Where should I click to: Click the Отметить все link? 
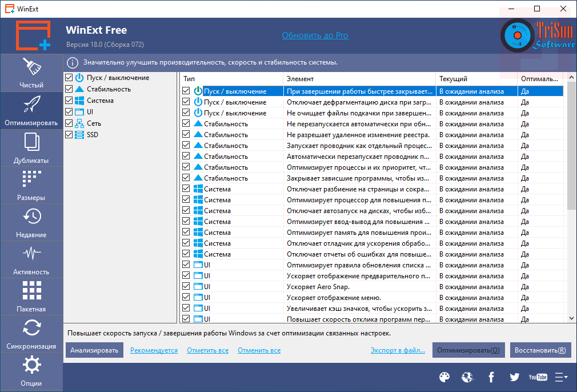pos(207,350)
